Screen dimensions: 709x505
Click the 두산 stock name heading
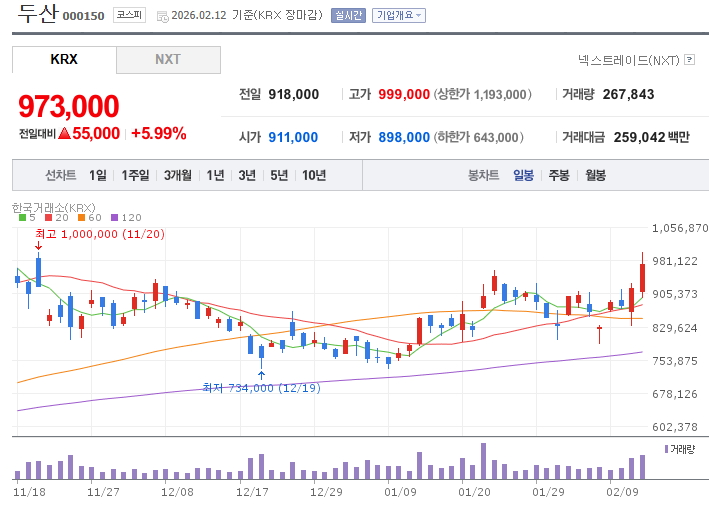tap(38, 13)
